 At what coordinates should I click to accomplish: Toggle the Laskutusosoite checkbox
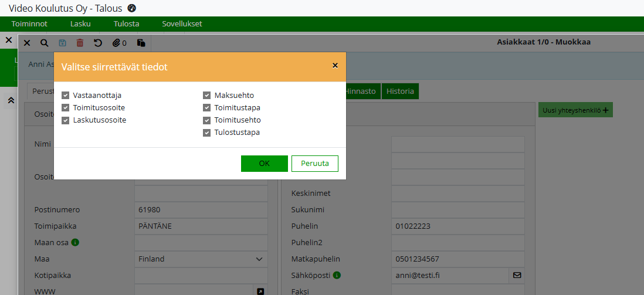point(66,120)
